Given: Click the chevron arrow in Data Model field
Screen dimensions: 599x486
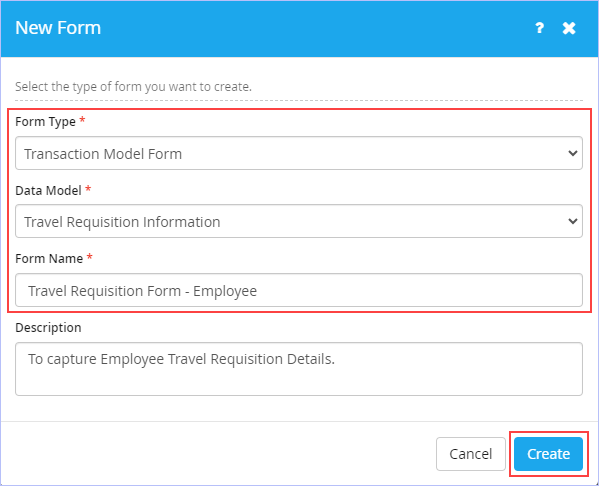Looking at the screenshot, I should [572, 221].
